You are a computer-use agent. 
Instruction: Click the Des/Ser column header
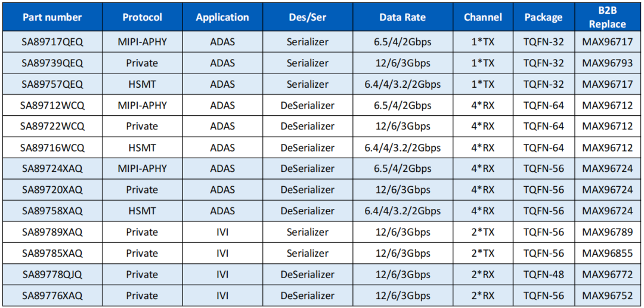click(307, 17)
